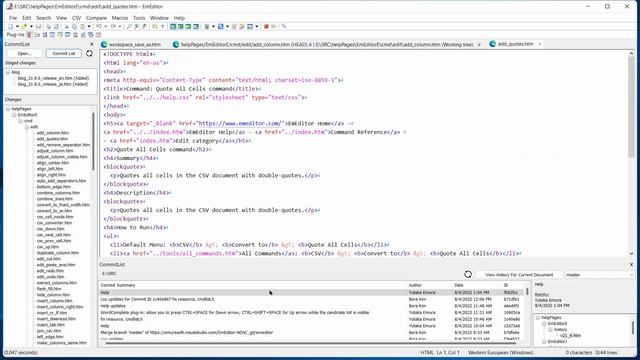Select add_column.htm in Changes tree
This screenshot has height=360, width=640.
click(53, 133)
